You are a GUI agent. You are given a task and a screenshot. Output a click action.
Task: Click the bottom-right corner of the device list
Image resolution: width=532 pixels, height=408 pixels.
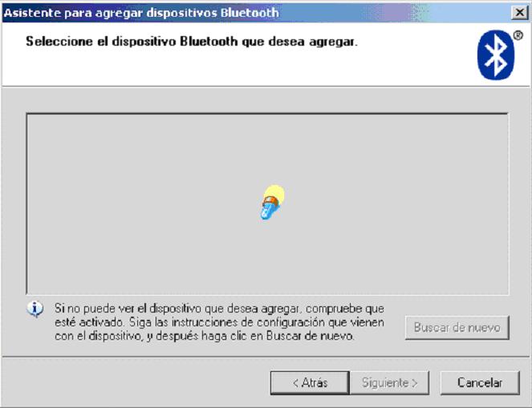click(x=506, y=293)
